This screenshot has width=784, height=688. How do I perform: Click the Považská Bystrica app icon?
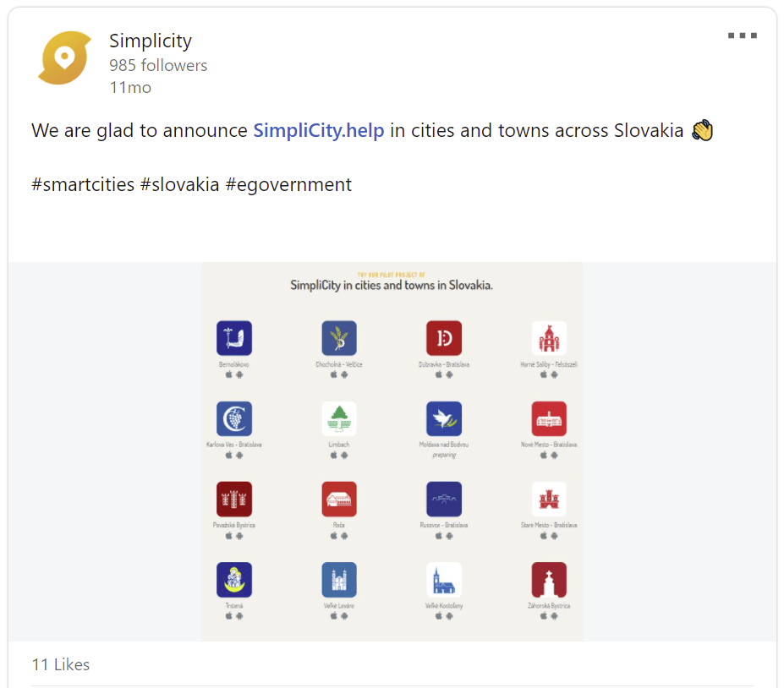[234, 499]
